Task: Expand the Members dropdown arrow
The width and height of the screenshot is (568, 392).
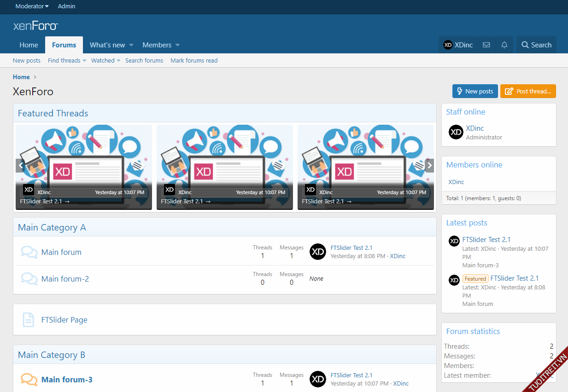Action: tap(178, 45)
